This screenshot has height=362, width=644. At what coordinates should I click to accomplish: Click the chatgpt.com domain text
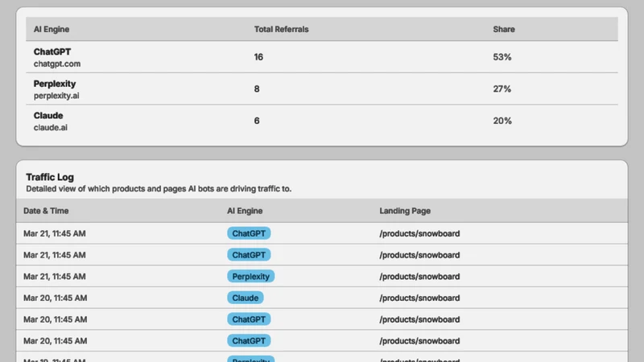[57, 64]
